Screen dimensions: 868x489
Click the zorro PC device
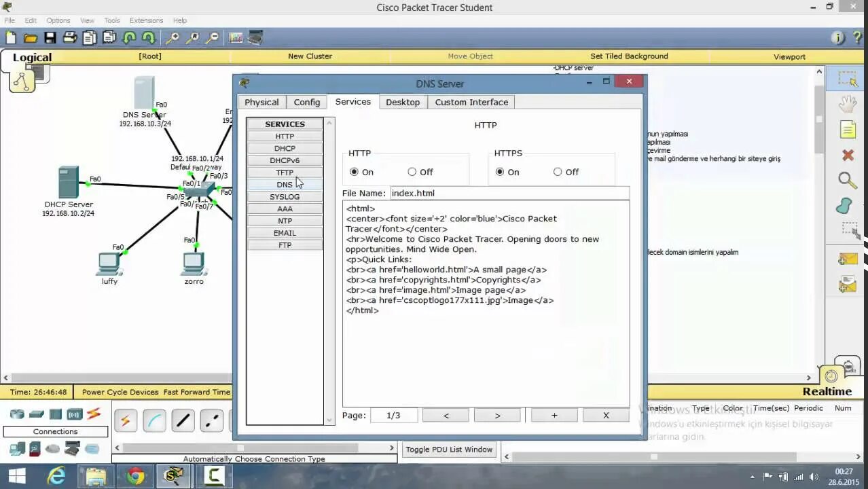tap(194, 263)
